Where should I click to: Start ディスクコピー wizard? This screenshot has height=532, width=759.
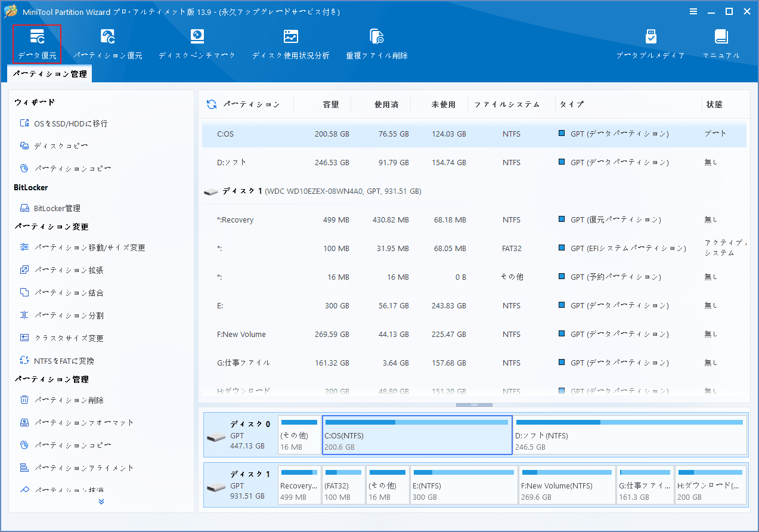click(54, 146)
